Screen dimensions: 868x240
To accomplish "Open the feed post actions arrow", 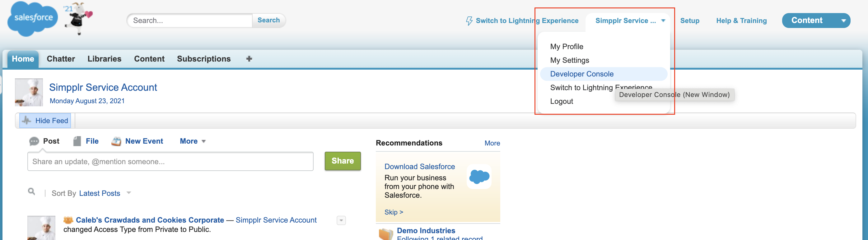I will click(x=341, y=220).
